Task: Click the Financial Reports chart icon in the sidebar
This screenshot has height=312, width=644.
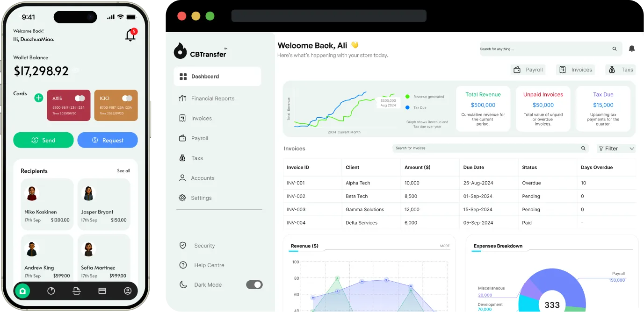Action: pyautogui.click(x=182, y=98)
